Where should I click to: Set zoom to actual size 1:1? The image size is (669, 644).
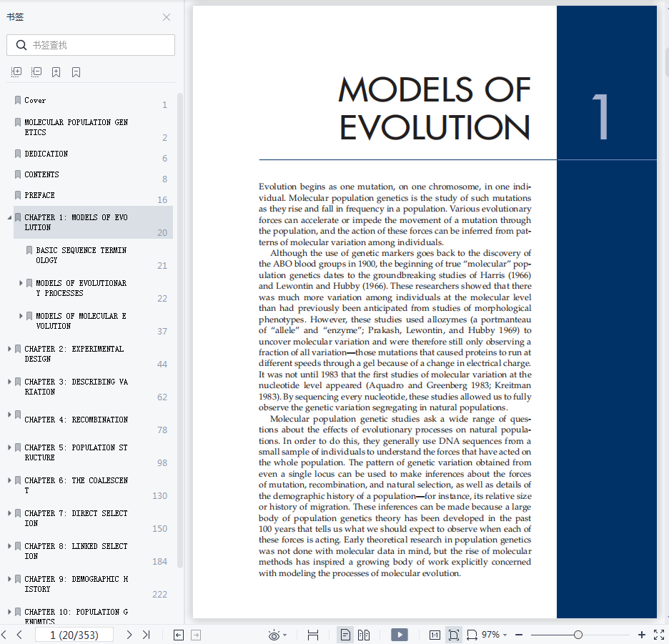(435, 635)
